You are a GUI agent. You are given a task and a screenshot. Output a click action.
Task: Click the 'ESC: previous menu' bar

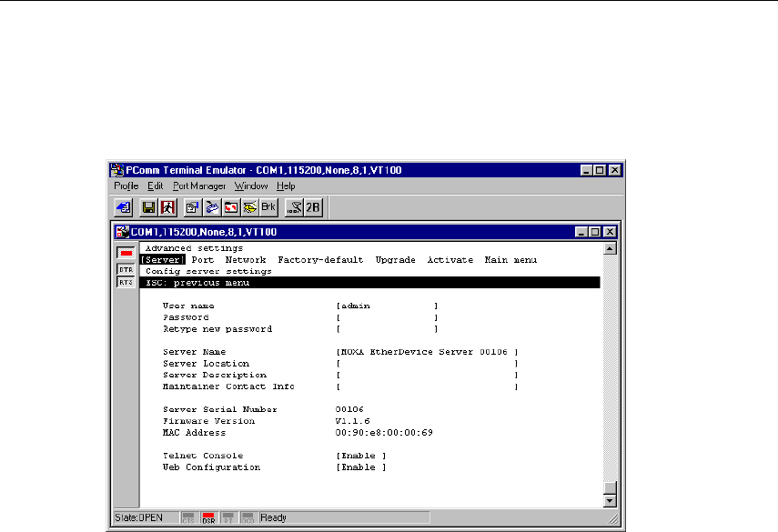click(x=370, y=283)
